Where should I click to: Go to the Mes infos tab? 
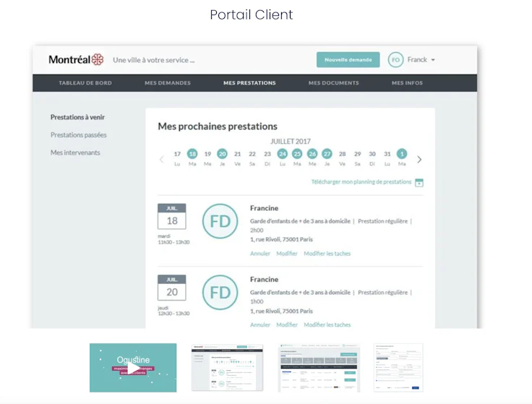pyautogui.click(x=407, y=83)
